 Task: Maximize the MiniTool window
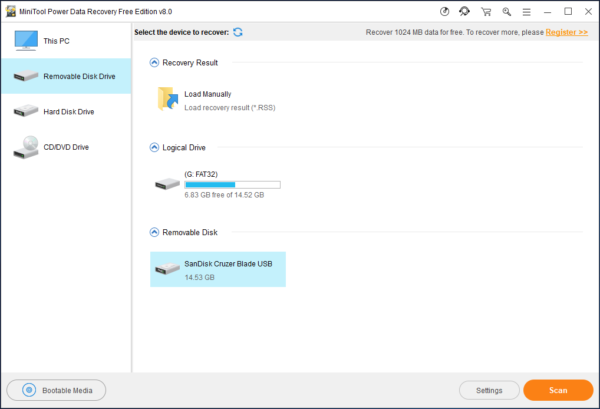[x=568, y=11]
